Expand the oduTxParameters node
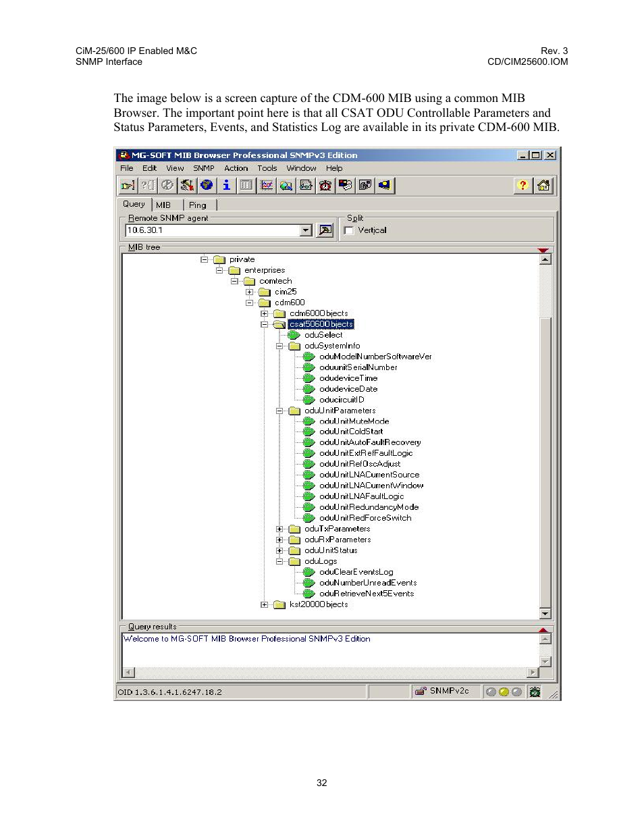This screenshot has height=834, width=644. [279, 529]
